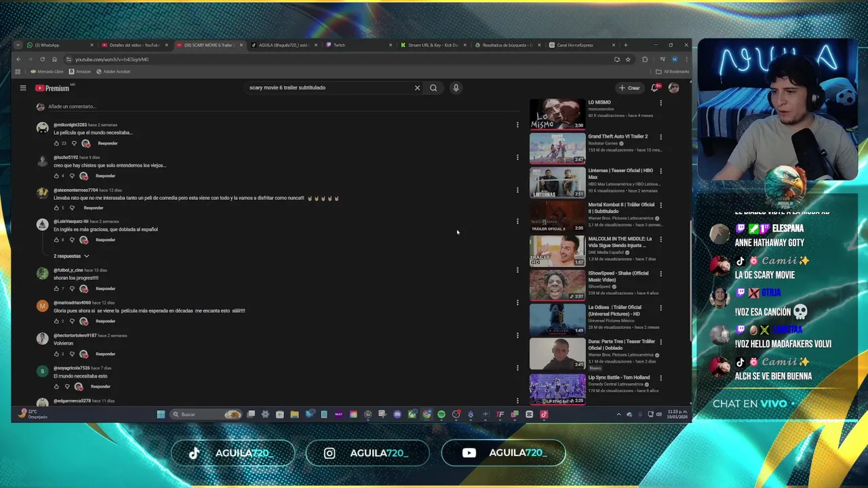Open menu for Grand Theft Auto VI video
Viewport: 868px width, 488px height.
point(660,137)
